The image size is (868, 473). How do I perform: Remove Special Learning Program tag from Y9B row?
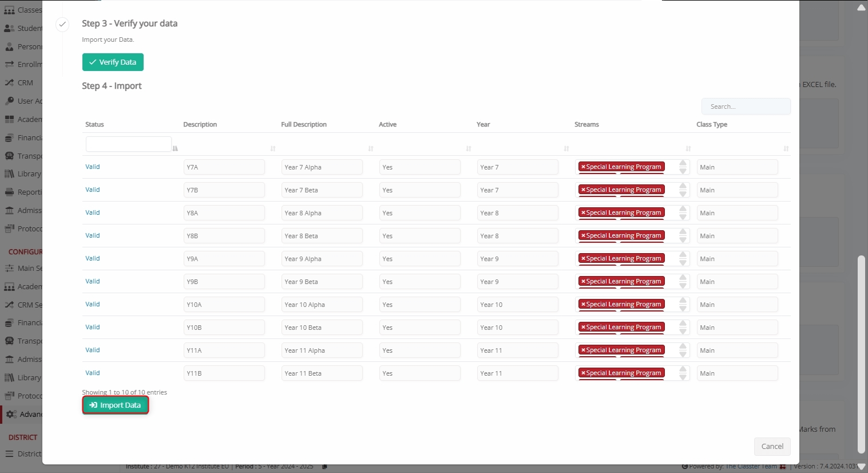pos(583,282)
